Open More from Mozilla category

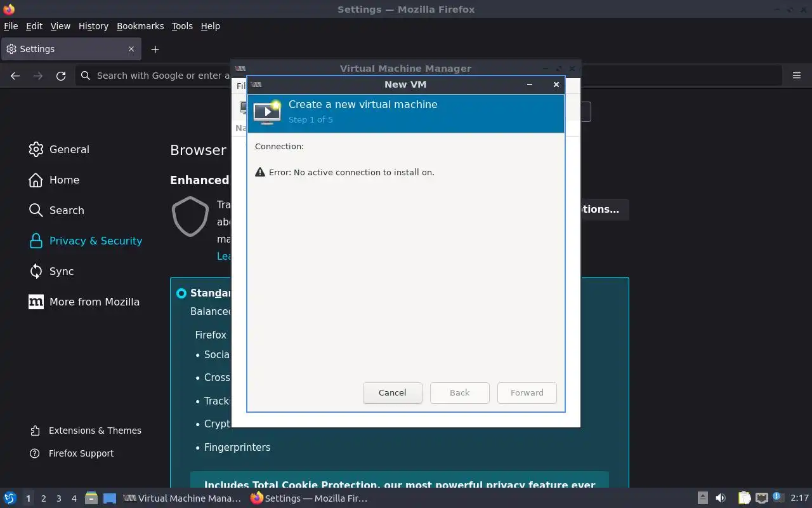[84, 302]
